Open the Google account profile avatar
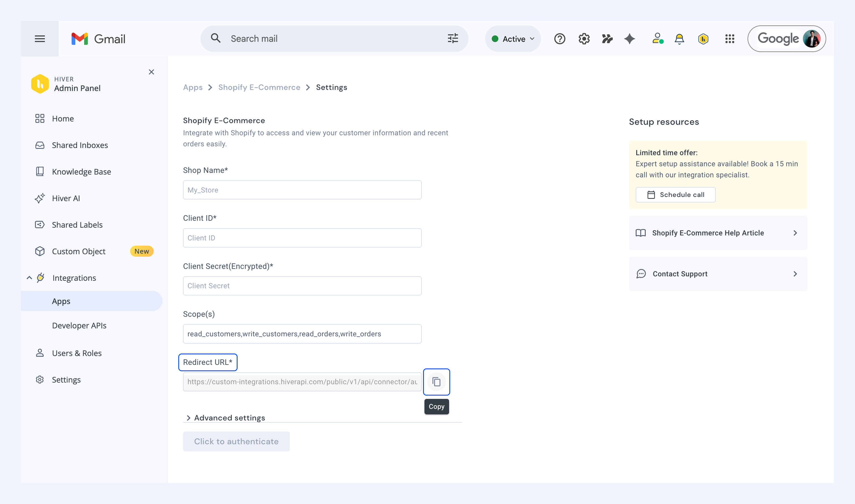Viewport: 855px width, 504px height. click(x=812, y=39)
